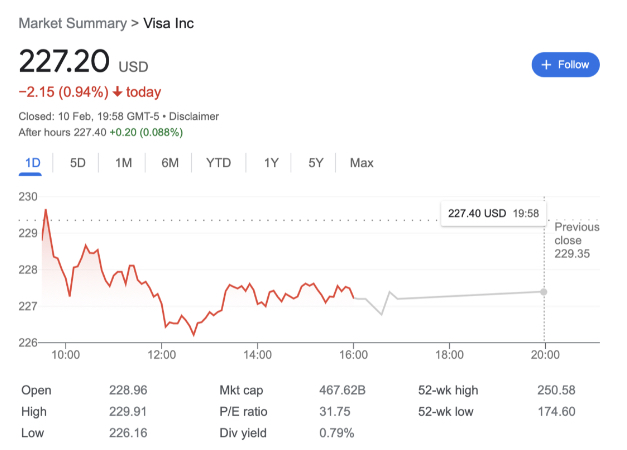This screenshot has width=627, height=450.
Task: Click the Div yield label
Action: [x=243, y=433]
